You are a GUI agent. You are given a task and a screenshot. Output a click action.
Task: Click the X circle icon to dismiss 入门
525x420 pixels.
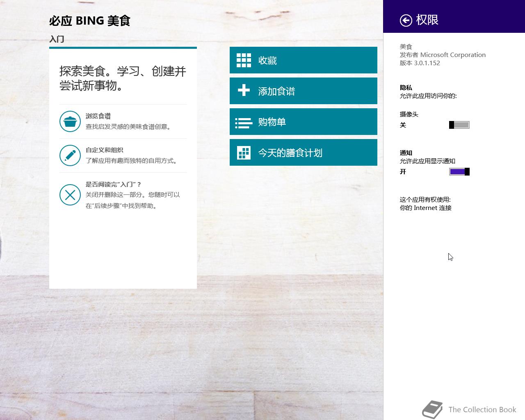tap(70, 195)
